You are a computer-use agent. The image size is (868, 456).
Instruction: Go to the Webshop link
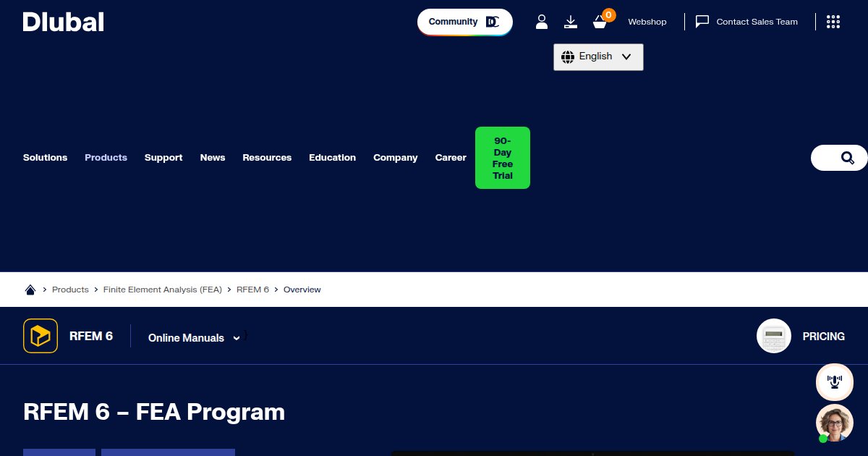(x=647, y=22)
